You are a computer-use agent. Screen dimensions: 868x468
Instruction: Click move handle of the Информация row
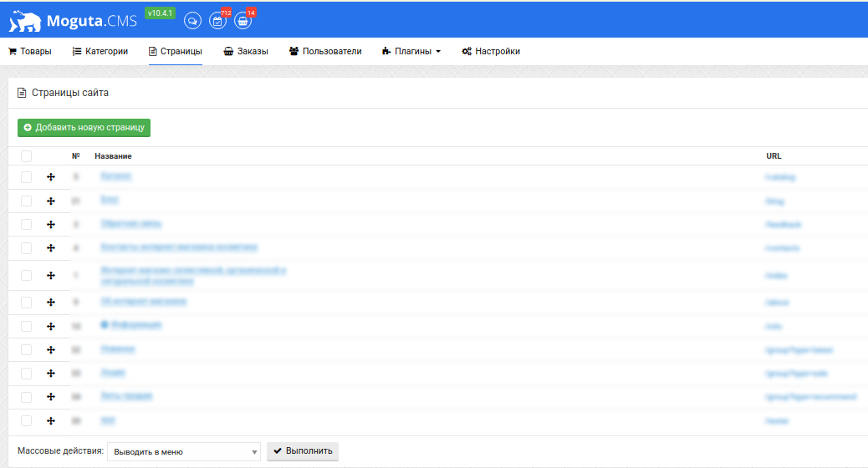51,327
